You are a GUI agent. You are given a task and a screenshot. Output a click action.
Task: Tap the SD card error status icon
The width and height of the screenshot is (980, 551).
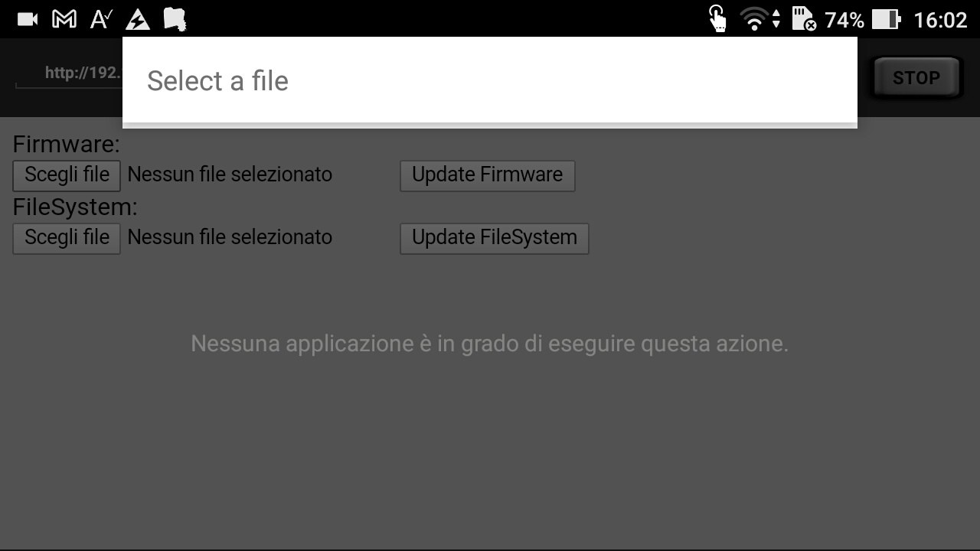point(804,19)
